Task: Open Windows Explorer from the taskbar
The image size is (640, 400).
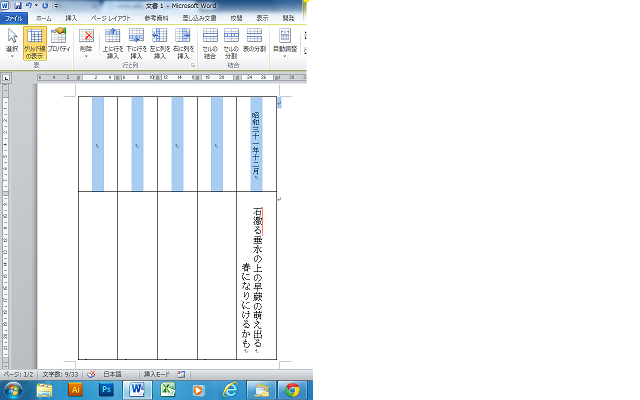Action: (x=44, y=391)
